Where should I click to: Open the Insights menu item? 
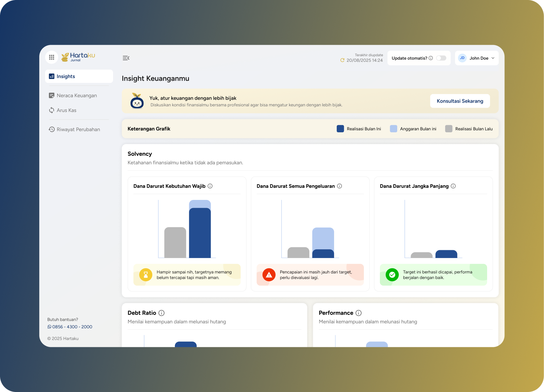tap(79, 76)
